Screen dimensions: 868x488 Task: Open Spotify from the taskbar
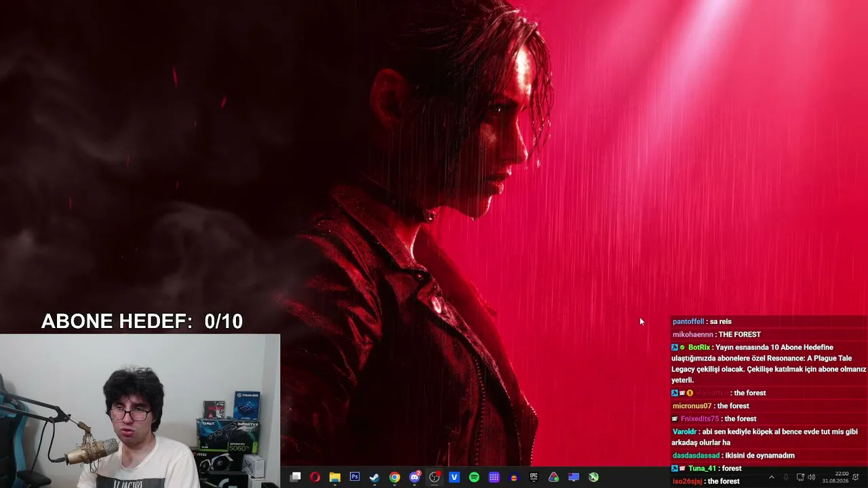point(474,477)
